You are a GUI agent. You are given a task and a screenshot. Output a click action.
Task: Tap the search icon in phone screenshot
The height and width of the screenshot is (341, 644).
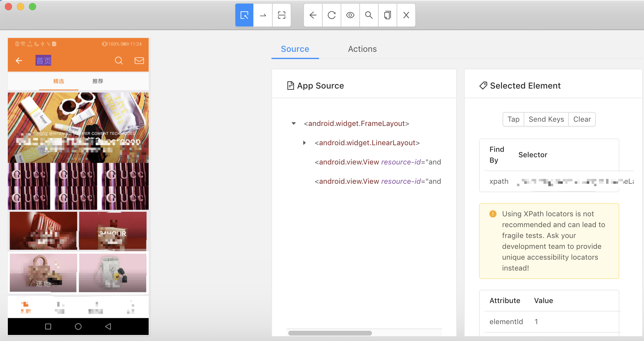click(x=119, y=61)
